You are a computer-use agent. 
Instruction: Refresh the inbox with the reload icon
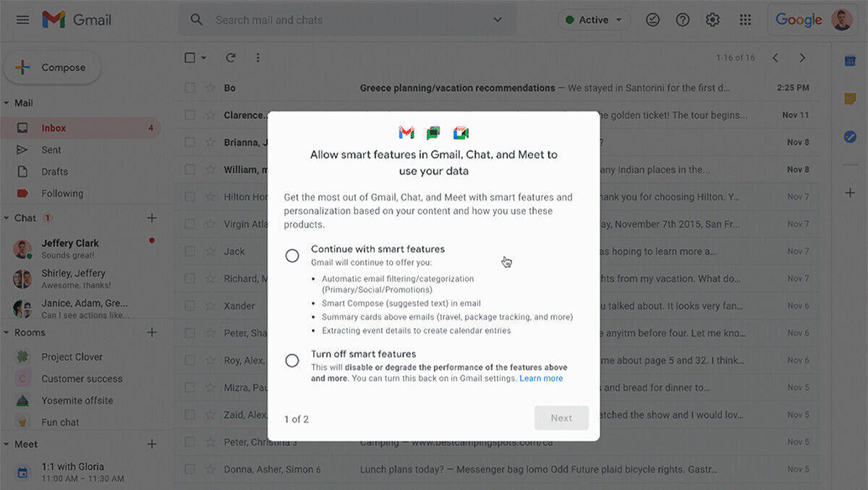[231, 58]
